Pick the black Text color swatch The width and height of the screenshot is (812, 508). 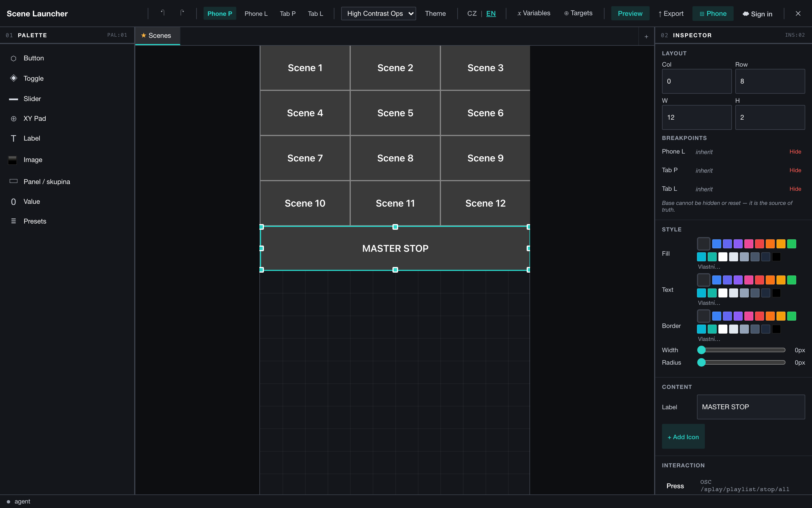click(x=776, y=293)
